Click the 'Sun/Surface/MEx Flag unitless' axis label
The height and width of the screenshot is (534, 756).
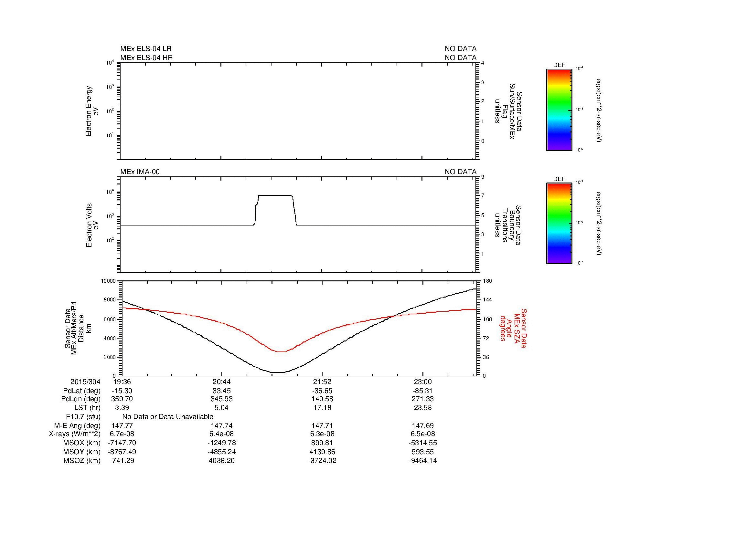point(508,111)
